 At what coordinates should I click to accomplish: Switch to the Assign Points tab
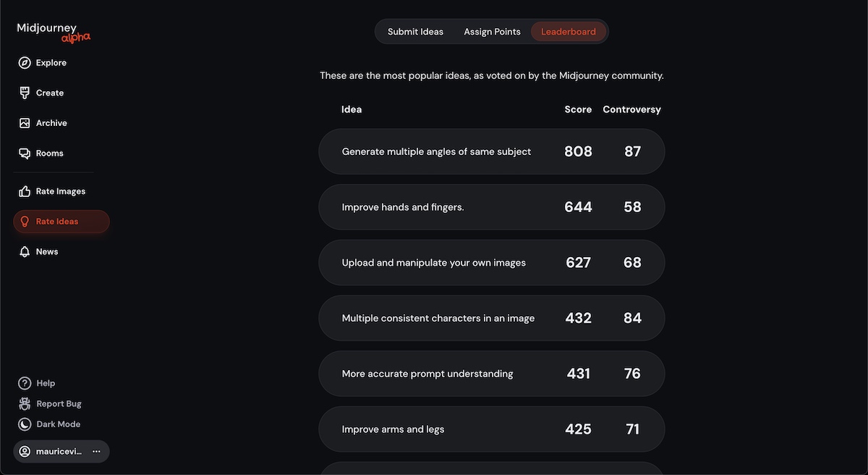point(492,32)
